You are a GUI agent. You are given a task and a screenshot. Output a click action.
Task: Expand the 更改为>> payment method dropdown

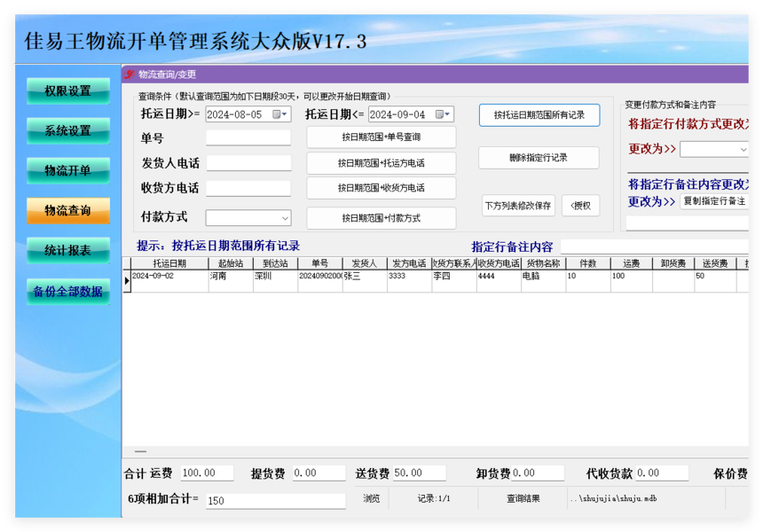(x=743, y=149)
